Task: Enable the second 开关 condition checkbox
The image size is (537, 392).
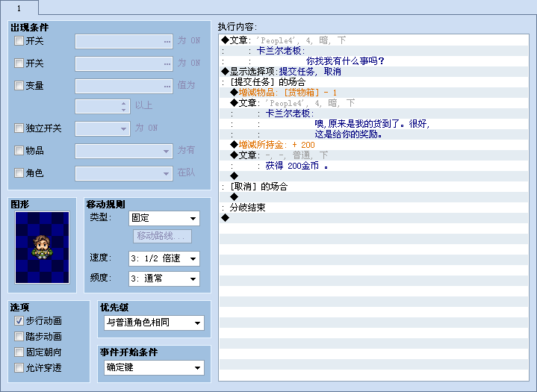Action: (x=19, y=63)
